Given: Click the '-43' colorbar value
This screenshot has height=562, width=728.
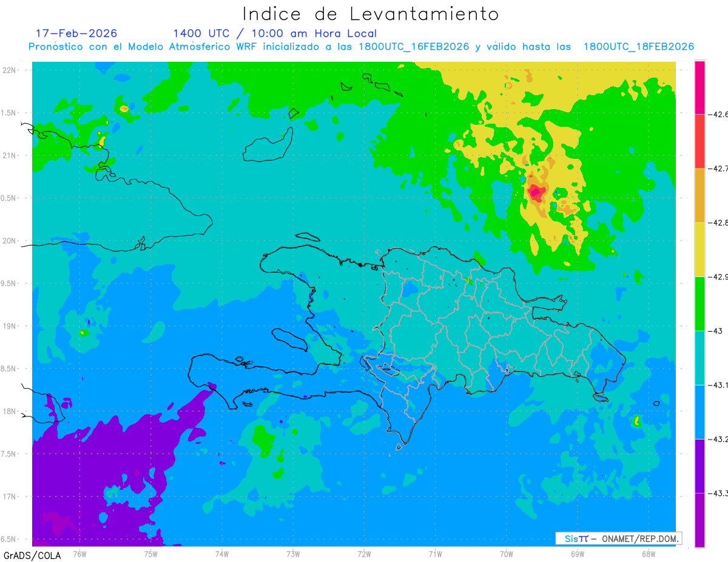Looking at the screenshot, I should point(716,331).
